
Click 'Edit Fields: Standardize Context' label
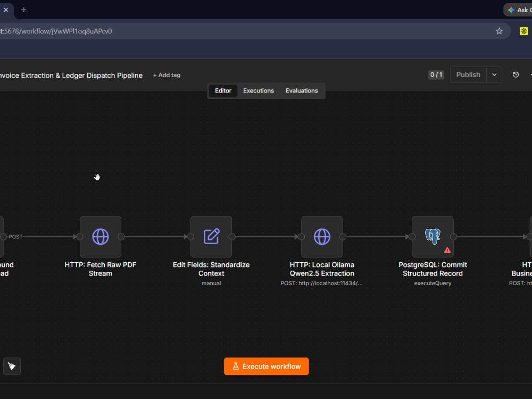(x=211, y=269)
